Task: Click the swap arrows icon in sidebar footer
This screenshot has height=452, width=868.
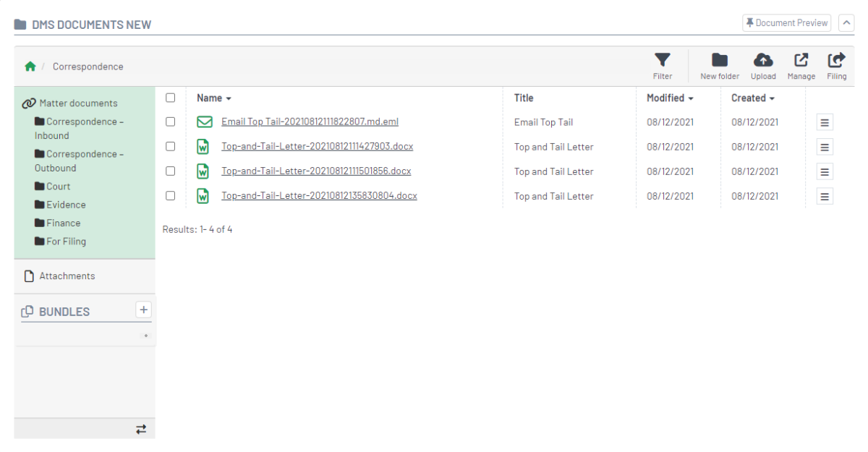Action: [x=141, y=430]
